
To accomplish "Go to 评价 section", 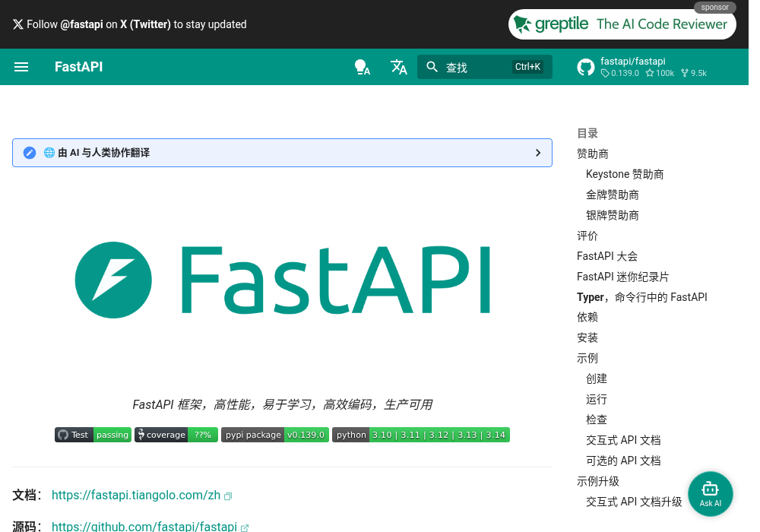I will coord(587,236).
